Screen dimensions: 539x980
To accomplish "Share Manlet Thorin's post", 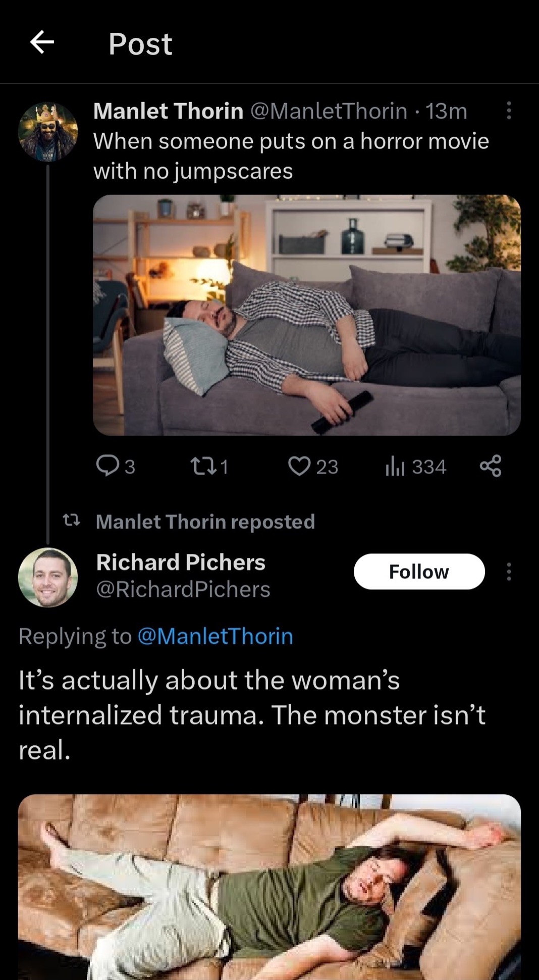I will point(491,466).
